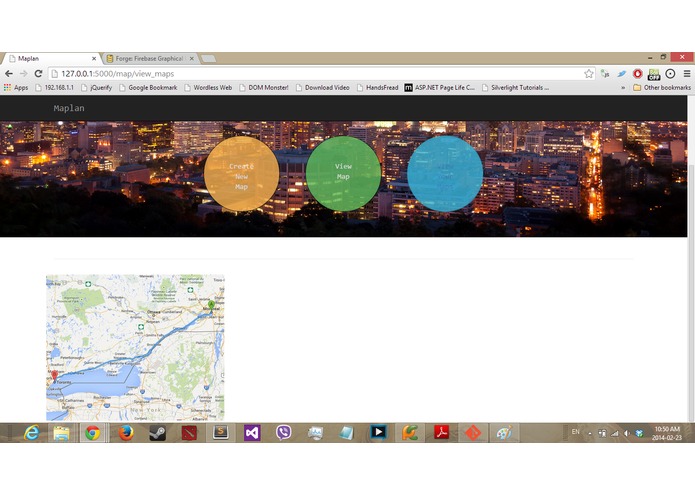The height and width of the screenshot is (494, 695).
Task: Open the jQuerify bookmark
Action: [x=97, y=88]
